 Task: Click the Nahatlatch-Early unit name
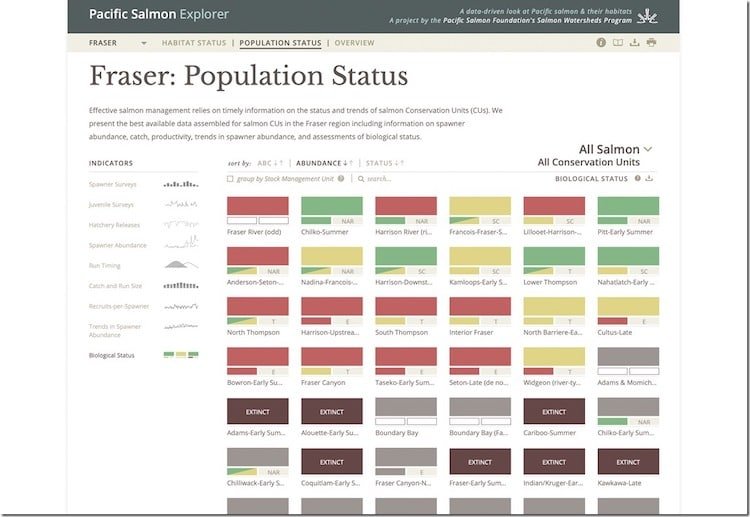[626, 282]
